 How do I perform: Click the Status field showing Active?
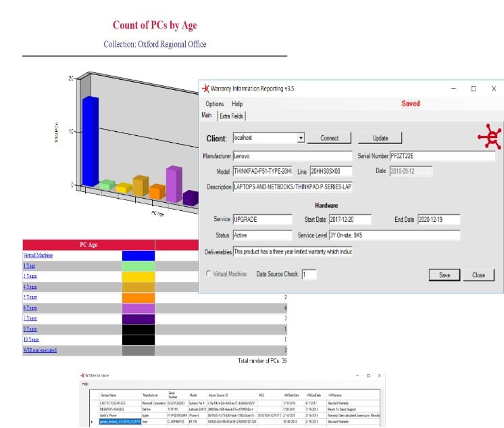[262, 235]
